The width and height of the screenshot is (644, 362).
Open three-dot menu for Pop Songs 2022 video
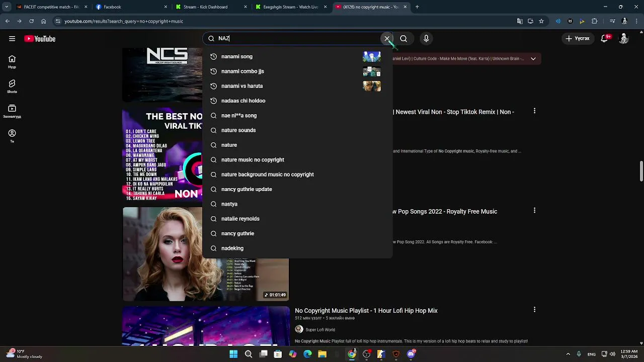[x=534, y=211]
